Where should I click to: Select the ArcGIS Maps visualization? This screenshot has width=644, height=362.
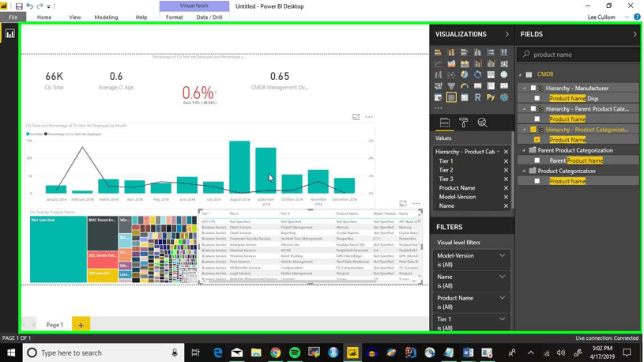point(503,97)
